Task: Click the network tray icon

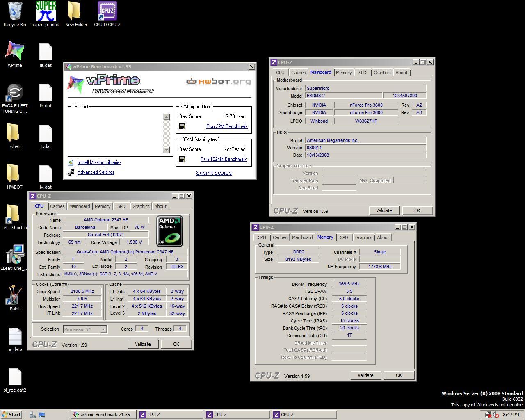Action: [488, 415]
